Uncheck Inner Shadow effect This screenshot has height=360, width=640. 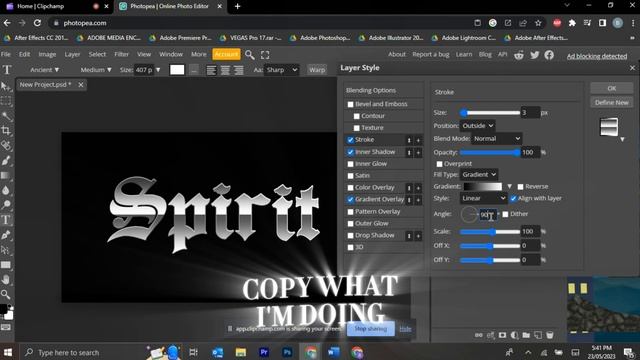point(350,152)
